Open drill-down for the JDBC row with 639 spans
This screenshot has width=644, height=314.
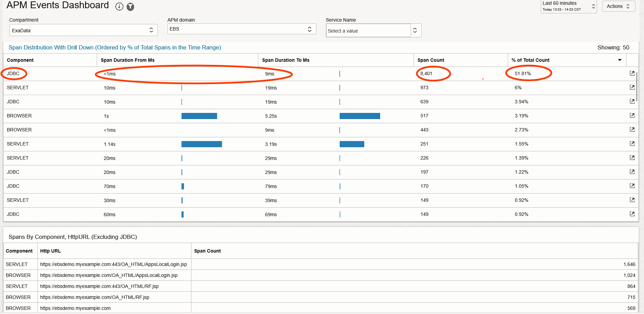point(632,101)
